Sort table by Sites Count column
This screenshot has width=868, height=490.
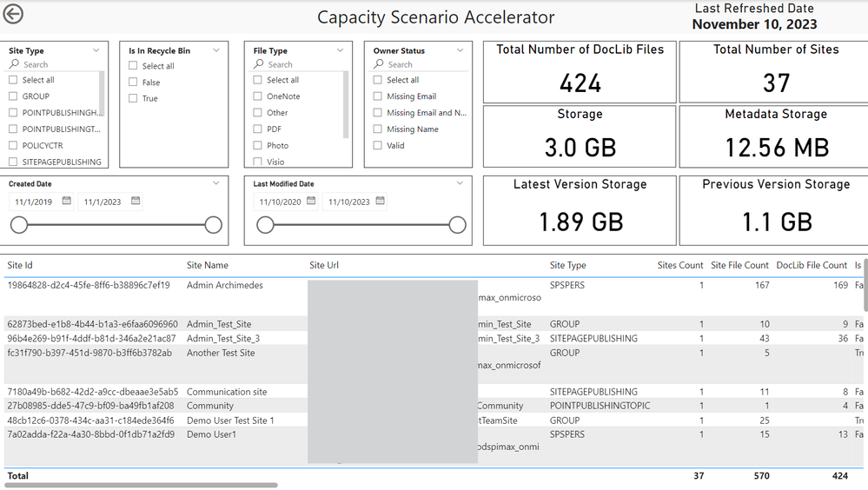click(x=680, y=265)
